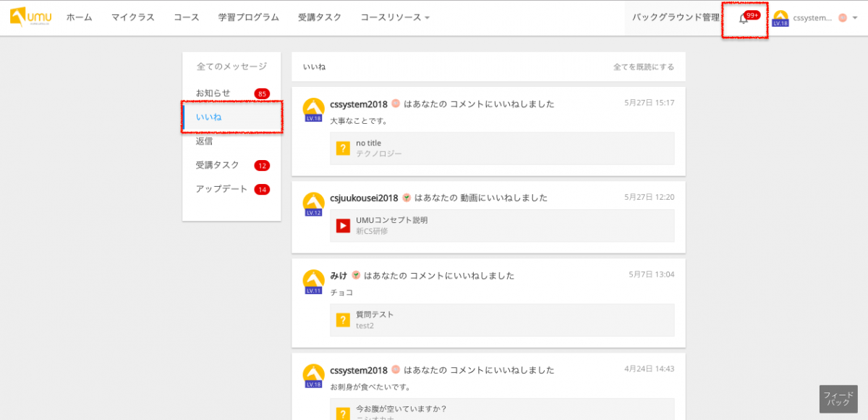Click csjuukousei2018's LV.12 avatar

(x=313, y=204)
